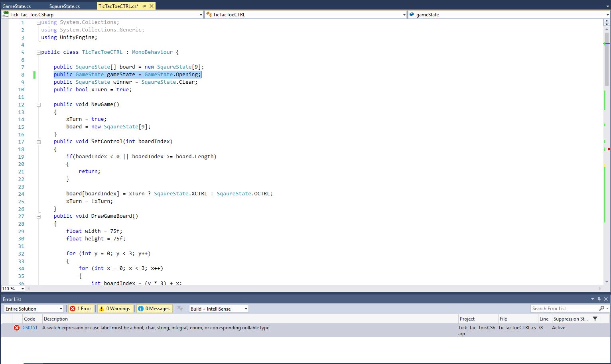Viewport: 611px width, 364px height.
Task: Sort by Suppression State column
Action: point(570,319)
